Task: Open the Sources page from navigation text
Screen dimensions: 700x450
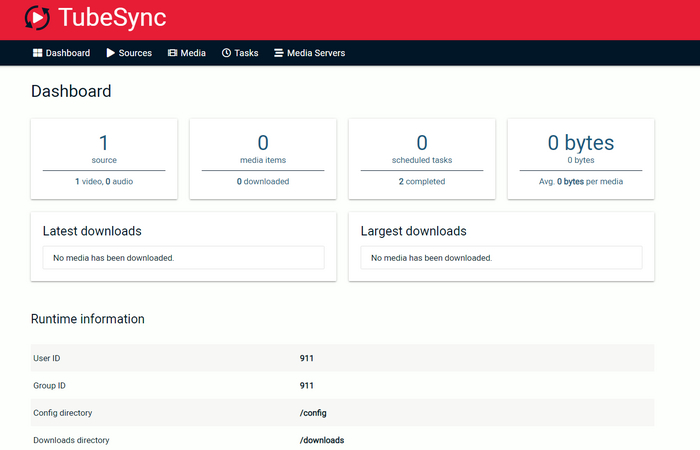Action: 135,53
